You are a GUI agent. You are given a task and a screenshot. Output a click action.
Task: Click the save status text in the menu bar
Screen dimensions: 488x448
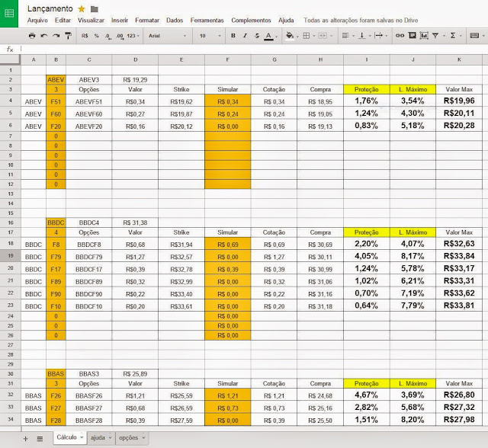pos(361,21)
